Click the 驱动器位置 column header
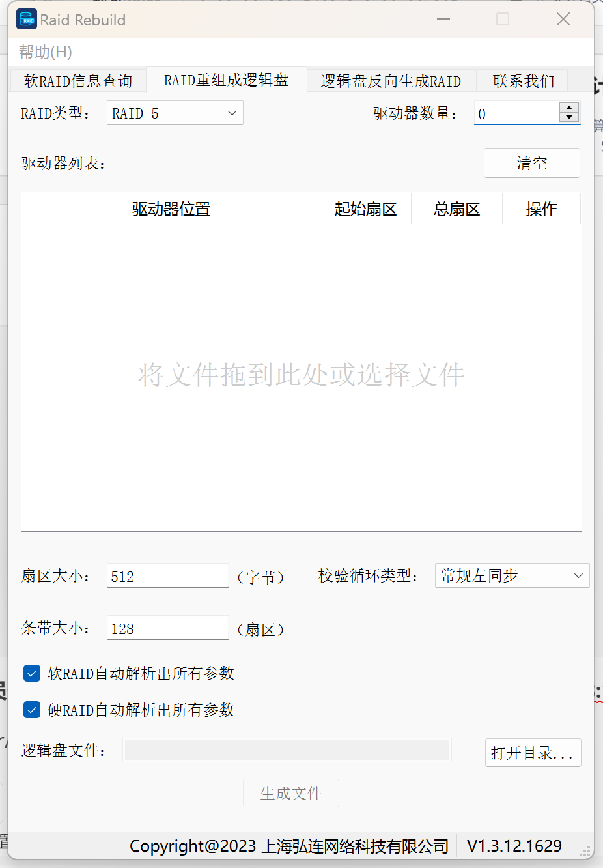The image size is (603, 868). [171, 209]
